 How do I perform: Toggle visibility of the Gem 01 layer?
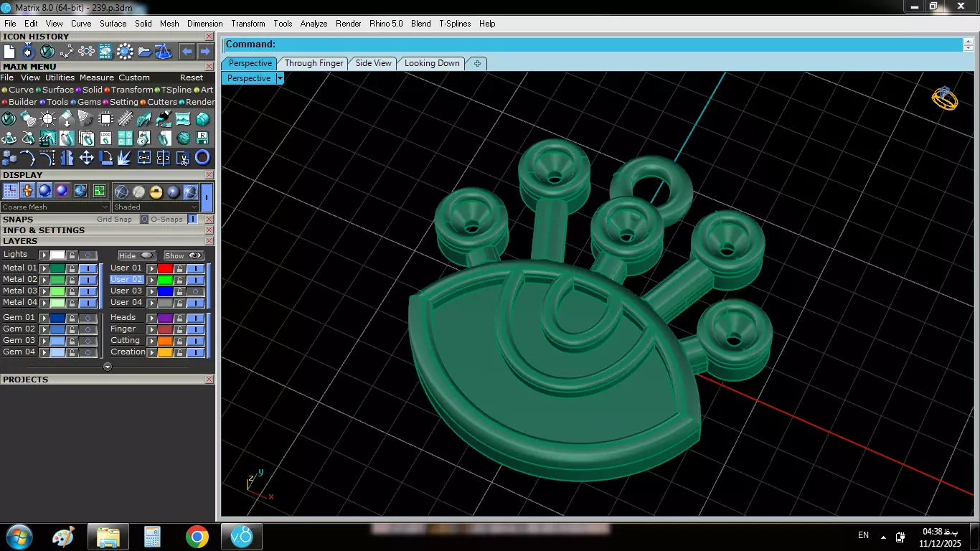tap(88, 318)
